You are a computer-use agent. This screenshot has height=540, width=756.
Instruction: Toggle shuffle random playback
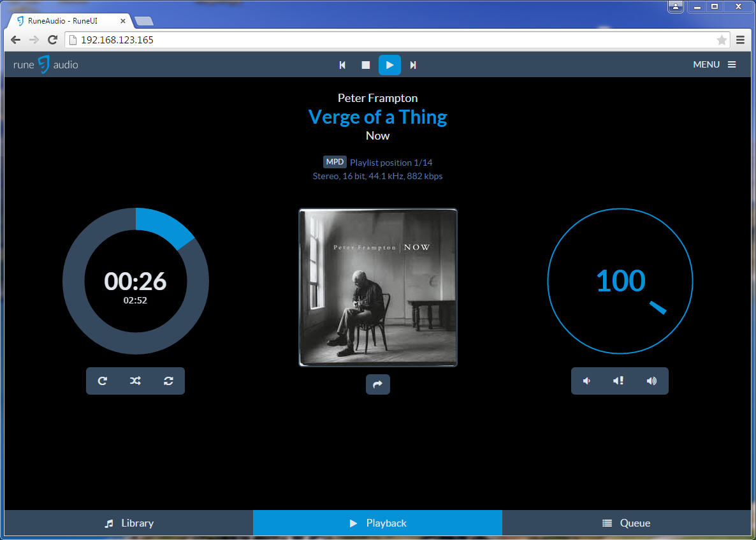(x=136, y=381)
